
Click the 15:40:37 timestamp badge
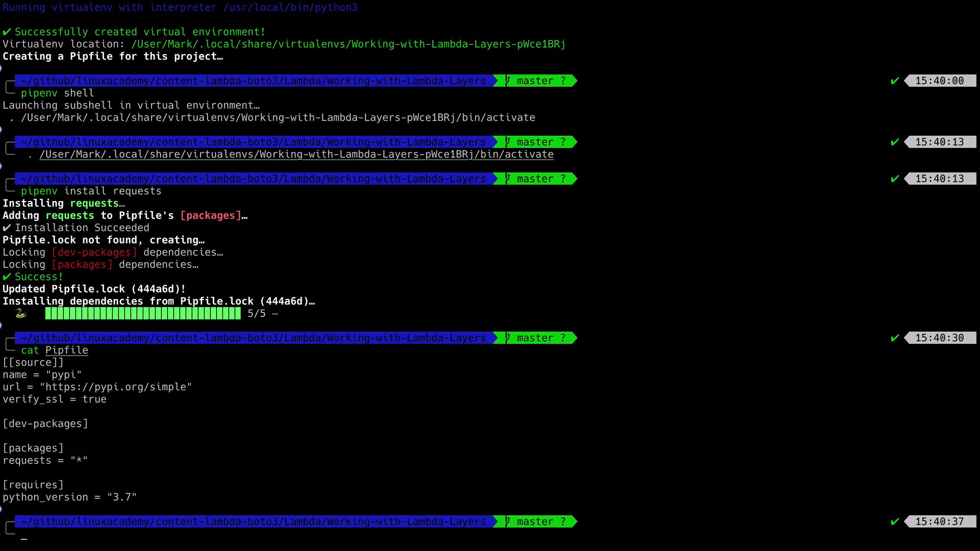pyautogui.click(x=939, y=522)
